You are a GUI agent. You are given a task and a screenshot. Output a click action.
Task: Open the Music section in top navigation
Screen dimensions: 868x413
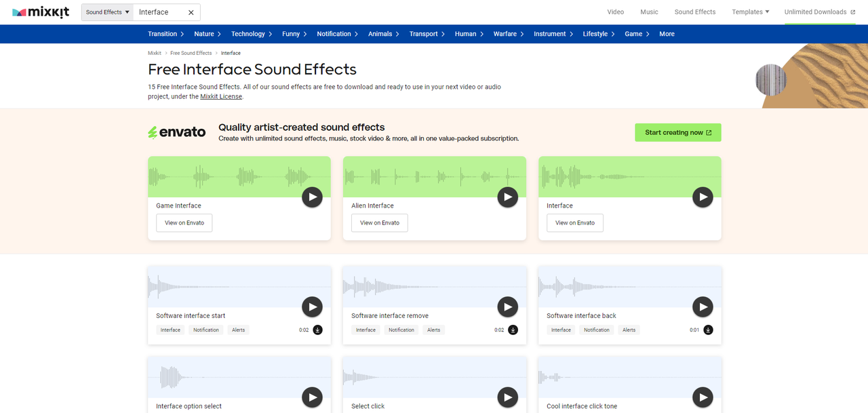649,12
